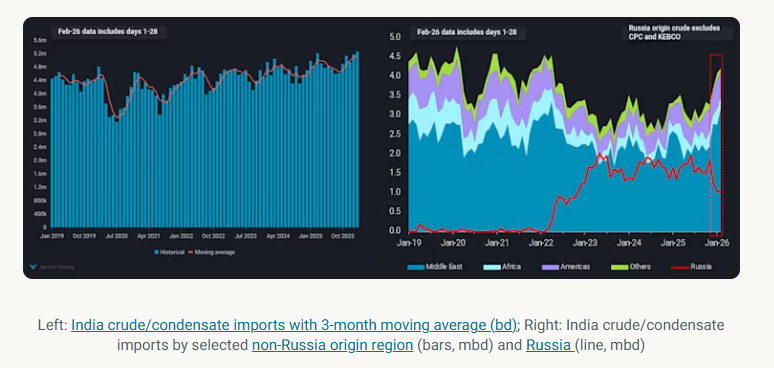This screenshot has height=368, width=774.
Task: Click Jan-22 label on right chart
Action: coord(542,243)
